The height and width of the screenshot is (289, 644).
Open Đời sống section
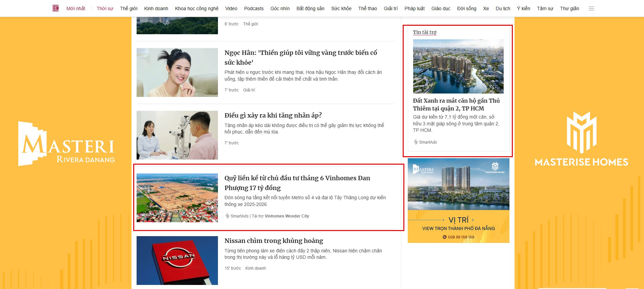coord(466,8)
